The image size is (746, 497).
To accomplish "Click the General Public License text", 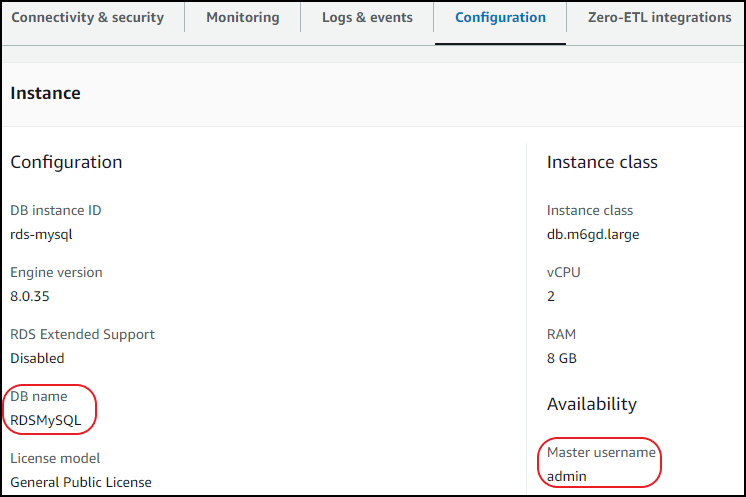I will click(81, 482).
